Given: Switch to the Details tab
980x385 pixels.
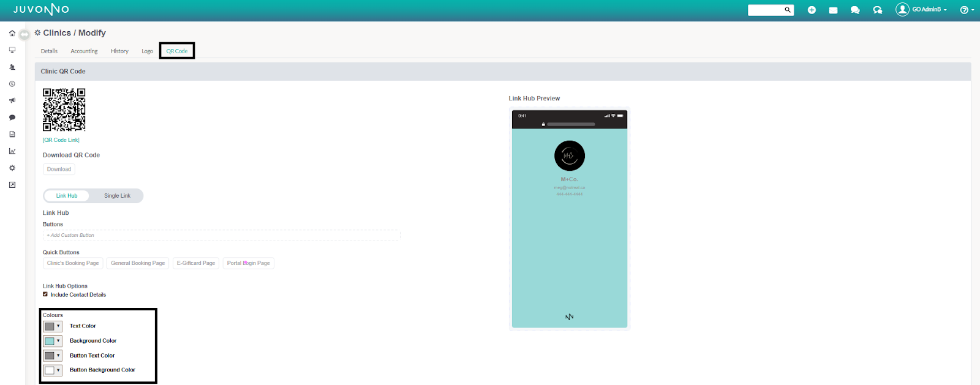Looking at the screenshot, I should pyautogui.click(x=49, y=51).
